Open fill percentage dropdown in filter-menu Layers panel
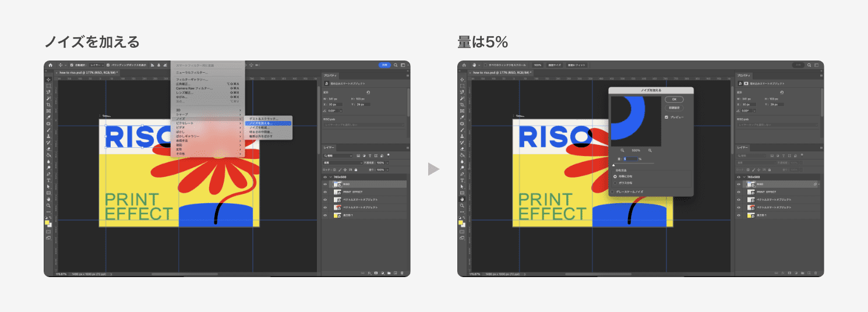 click(x=387, y=169)
